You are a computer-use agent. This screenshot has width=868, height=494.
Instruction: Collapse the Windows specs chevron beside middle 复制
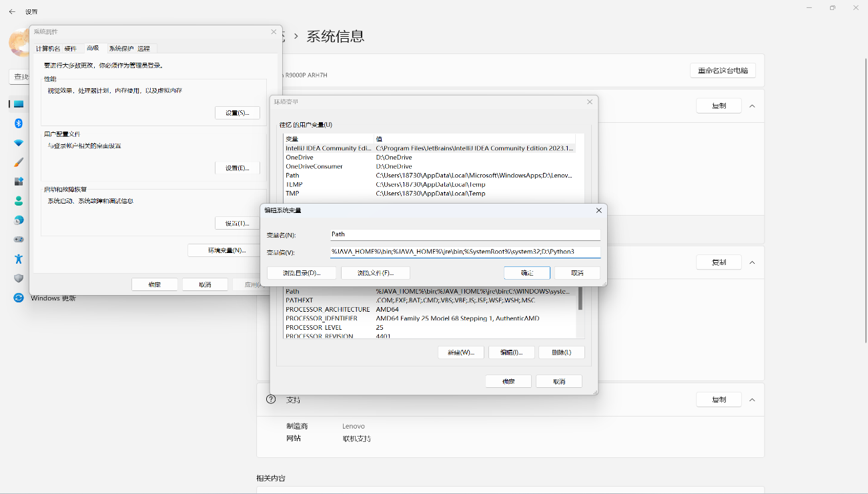(752, 262)
